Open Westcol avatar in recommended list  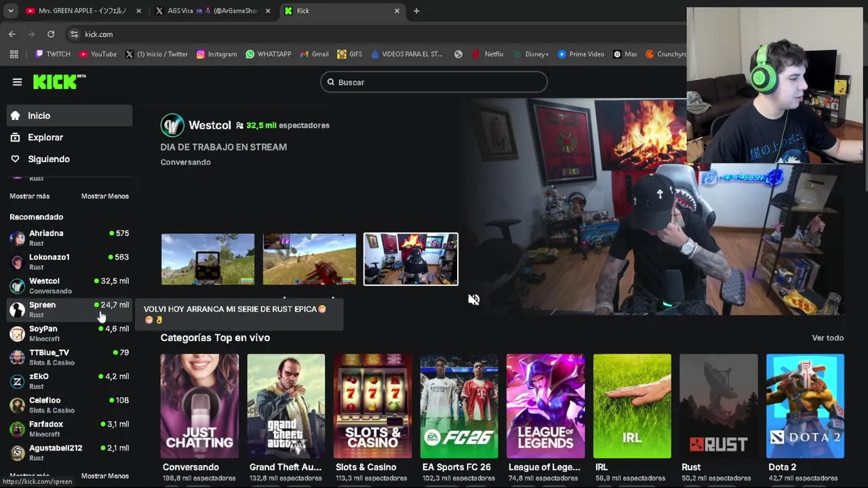click(x=17, y=285)
